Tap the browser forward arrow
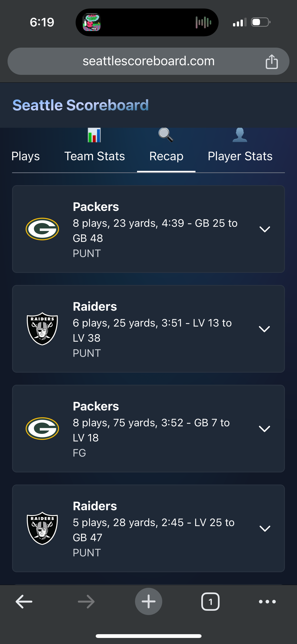 (x=86, y=602)
